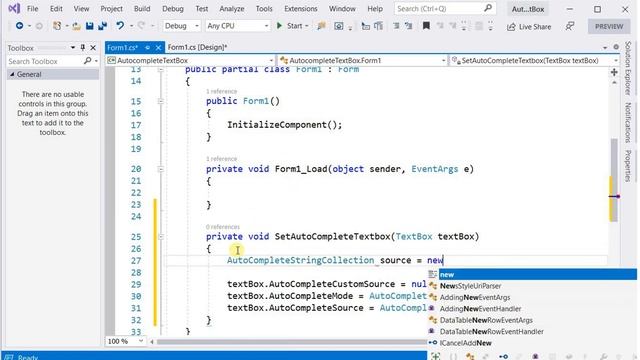The width and height of the screenshot is (640, 360).
Task: Collapse SetAutoCompleteTextbox method at line 25
Action: coord(160,237)
